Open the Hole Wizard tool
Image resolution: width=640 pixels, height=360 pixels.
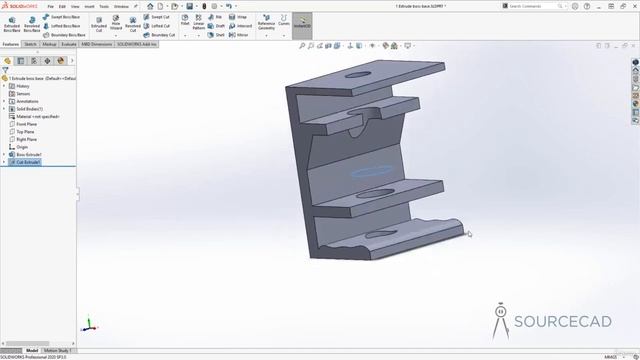[x=116, y=23]
